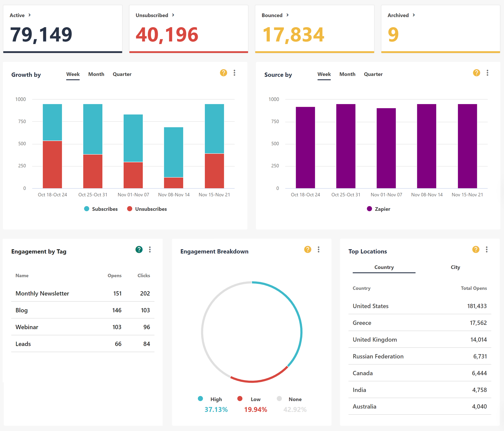Switch Growth chart to Week view
This screenshot has width=504, height=431.
[73, 74]
